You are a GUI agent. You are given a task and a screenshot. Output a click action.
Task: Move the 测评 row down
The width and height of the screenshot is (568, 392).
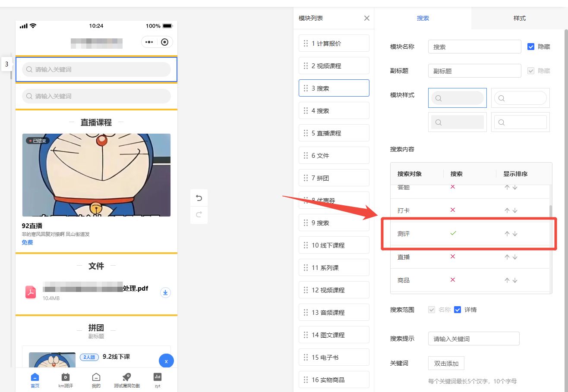(x=515, y=234)
